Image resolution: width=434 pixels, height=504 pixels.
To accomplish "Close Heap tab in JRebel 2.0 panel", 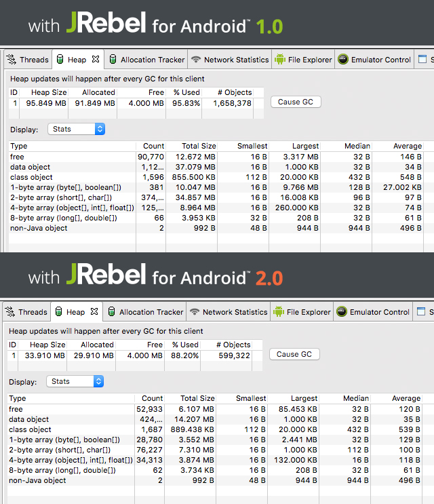I will (94, 311).
